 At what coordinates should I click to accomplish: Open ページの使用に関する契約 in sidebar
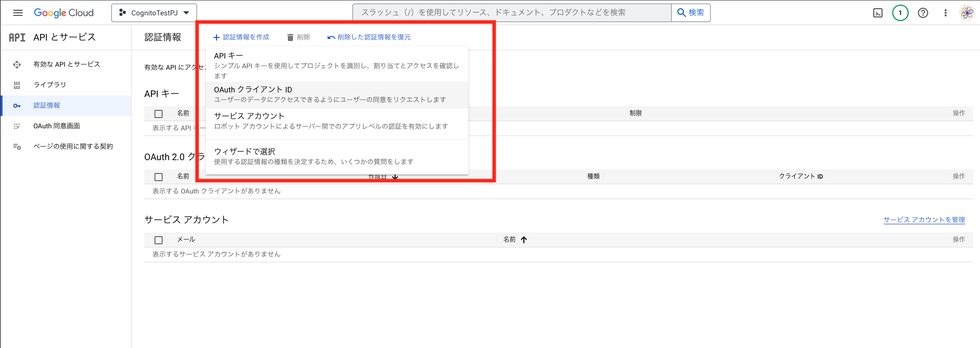[x=66, y=146]
